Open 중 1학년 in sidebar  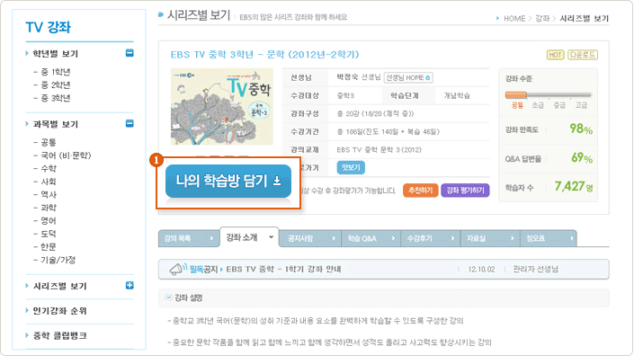[x=56, y=72]
